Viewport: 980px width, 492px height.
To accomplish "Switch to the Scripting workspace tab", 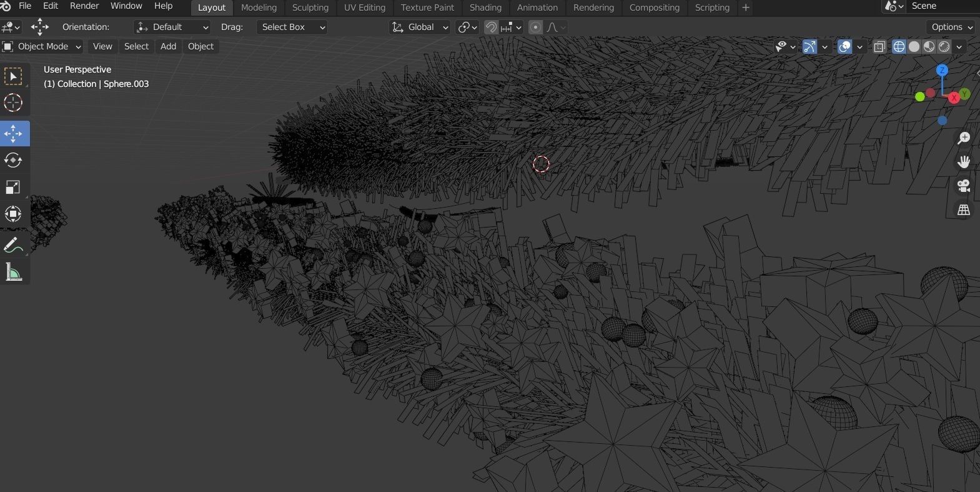I will [x=712, y=8].
